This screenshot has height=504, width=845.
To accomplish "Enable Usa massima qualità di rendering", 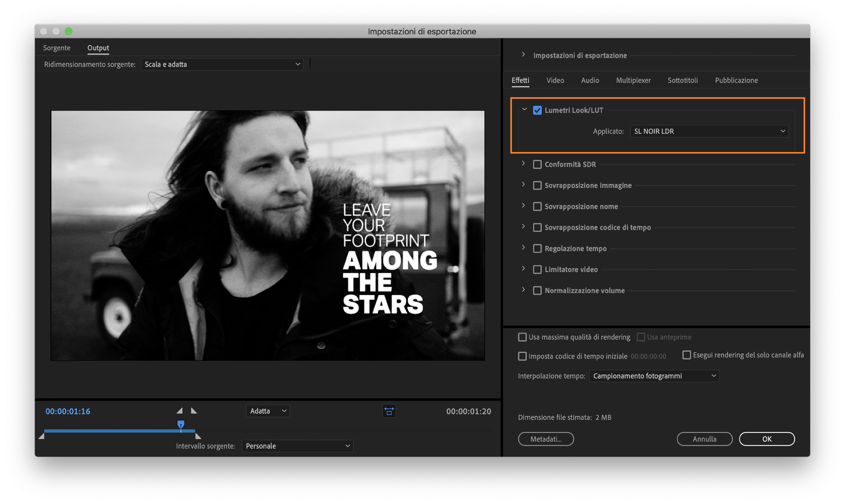I will pyautogui.click(x=522, y=337).
